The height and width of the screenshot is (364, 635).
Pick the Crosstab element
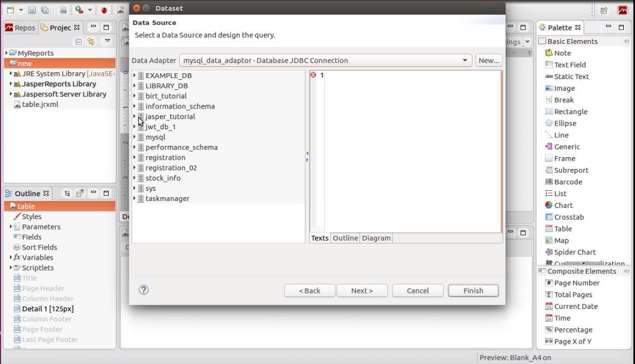tap(564, 217)
